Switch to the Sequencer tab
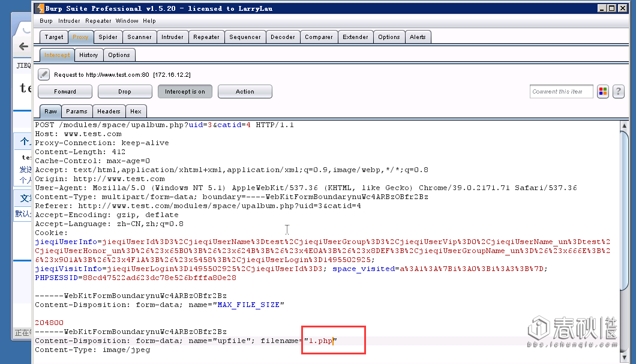The height and width of the screenshot is (364, 636). pos(245,37)
